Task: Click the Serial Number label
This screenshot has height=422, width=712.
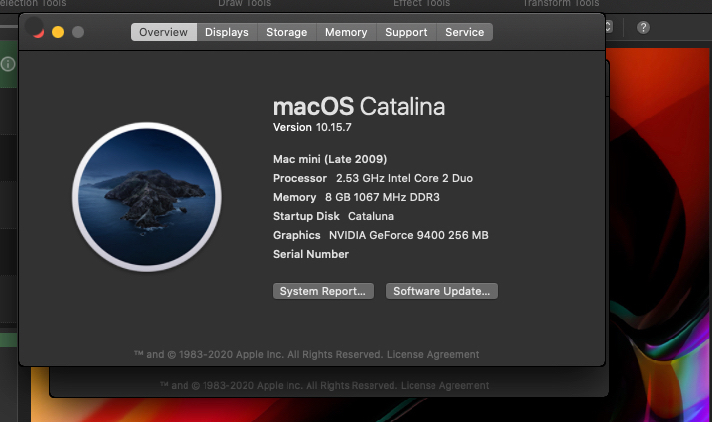Action: tap(311, 254)
